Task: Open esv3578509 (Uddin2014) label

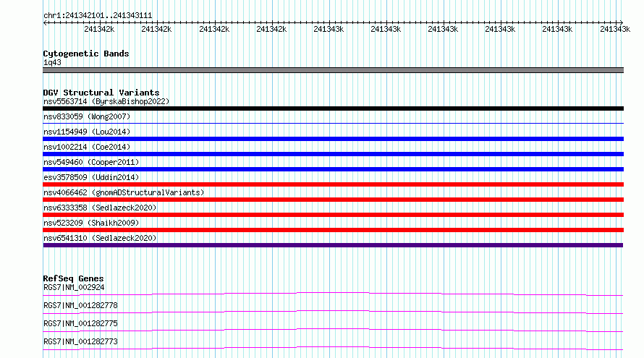Action: click(91, 177)
